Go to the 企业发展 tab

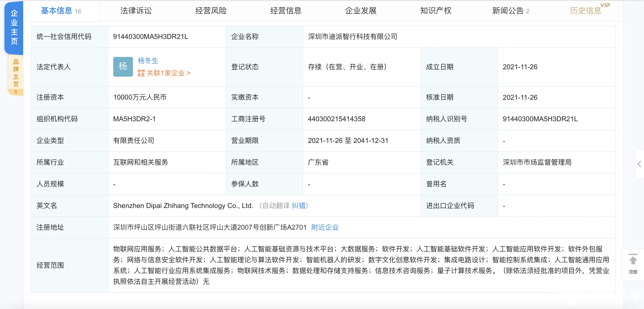tap(361, 11)
